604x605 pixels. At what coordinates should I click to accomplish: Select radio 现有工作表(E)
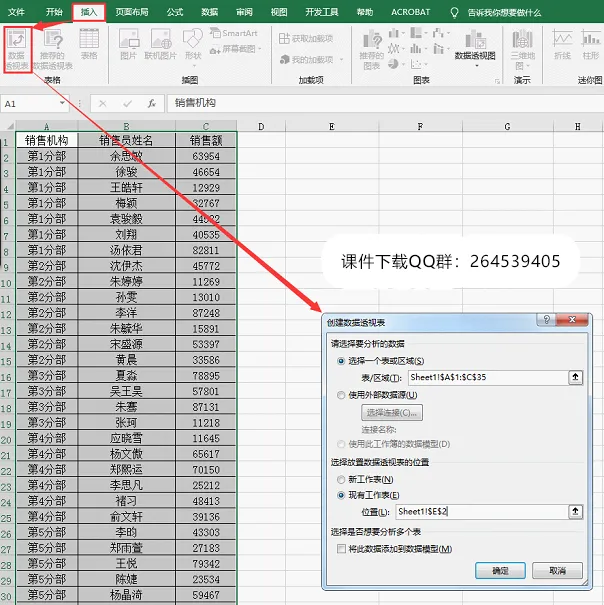(341, 495)
